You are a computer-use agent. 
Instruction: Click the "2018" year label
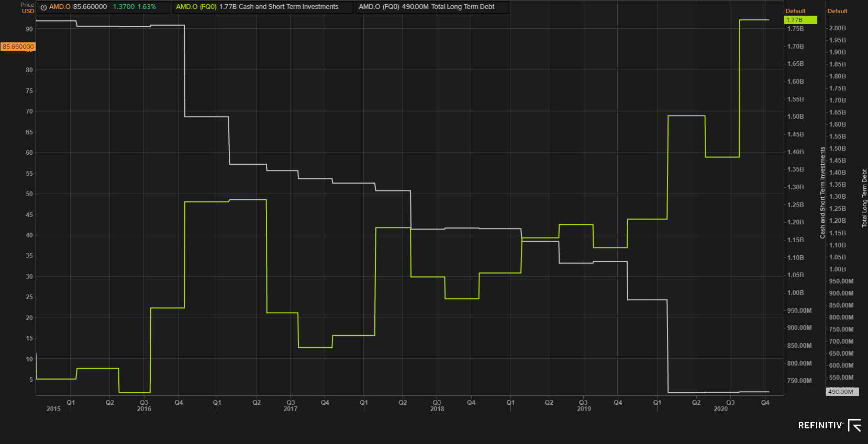tap(437, 409)
